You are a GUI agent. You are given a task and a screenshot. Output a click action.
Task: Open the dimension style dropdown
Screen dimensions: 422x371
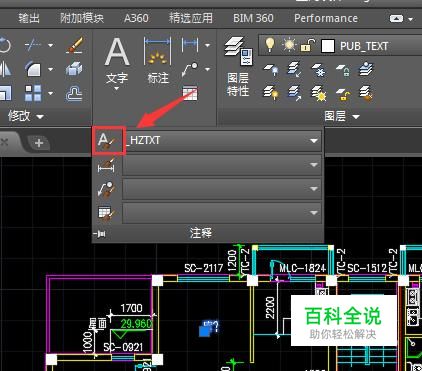pos(222,165)
